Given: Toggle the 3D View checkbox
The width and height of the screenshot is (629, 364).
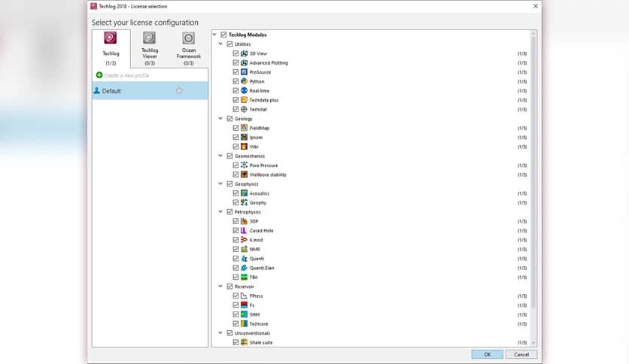Looking at the screenshot, I should [235, 53].
